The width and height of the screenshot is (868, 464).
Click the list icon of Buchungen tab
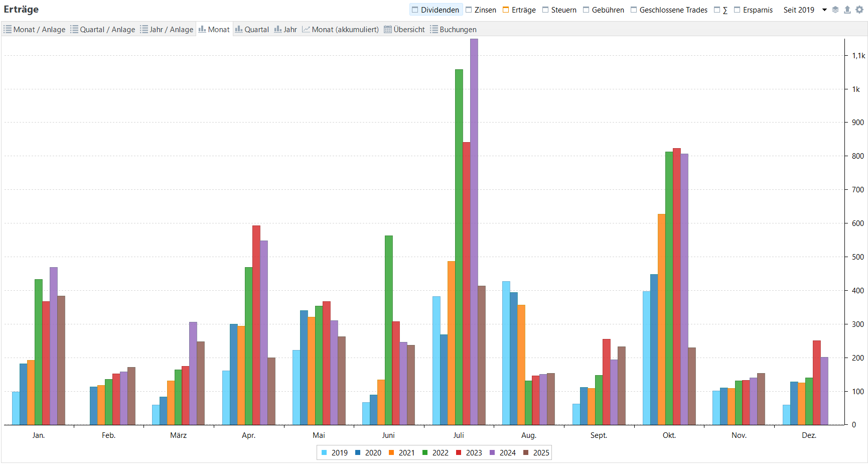point(434,30)
